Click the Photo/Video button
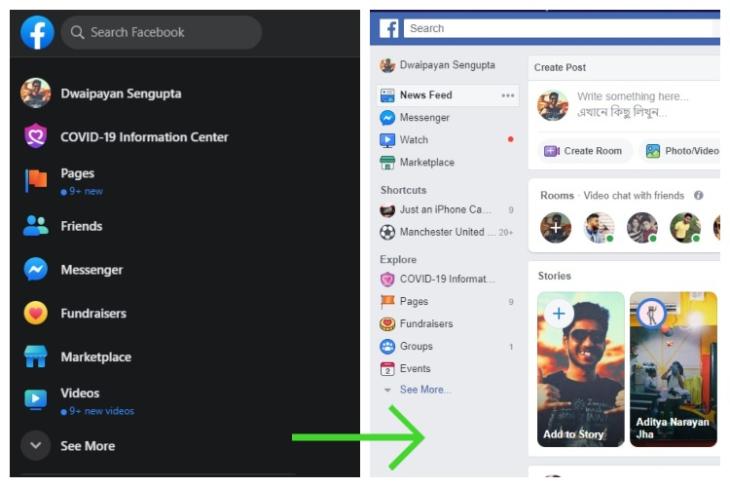Image resolution: width=730 pixels, height=487 pixels. click(x=681, y=151)
